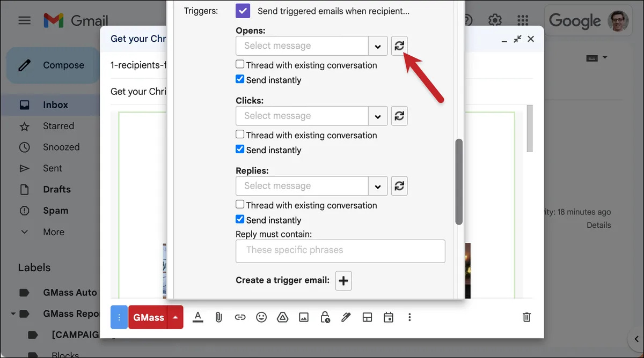Click the Opens Select message field
The height and width of the screenshot is (358, 644).
[x=302, y=46]
